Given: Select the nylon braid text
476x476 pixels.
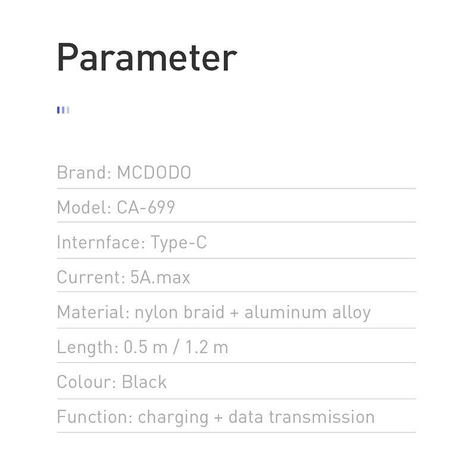Looking at the screenshot, I should 178,312.
